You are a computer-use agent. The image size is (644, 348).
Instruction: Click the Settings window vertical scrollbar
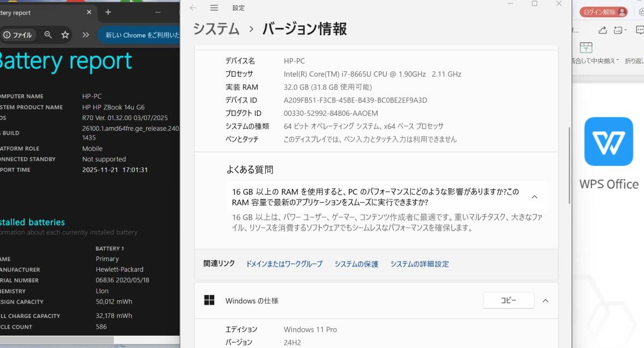pyautogui.click(x=569, y=165)
